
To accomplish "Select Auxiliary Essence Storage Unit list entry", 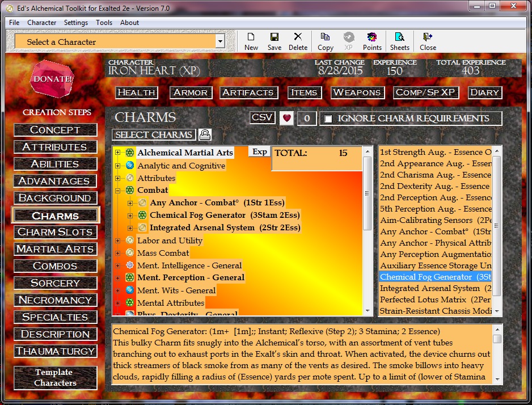I will [x=436, y=265].
